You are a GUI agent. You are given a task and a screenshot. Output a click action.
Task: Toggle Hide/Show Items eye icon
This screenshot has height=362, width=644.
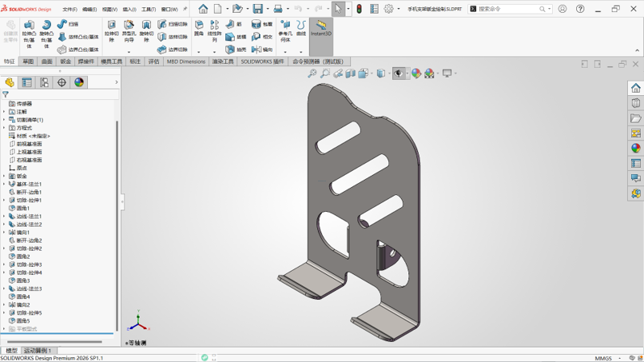(x=398, y=74)
